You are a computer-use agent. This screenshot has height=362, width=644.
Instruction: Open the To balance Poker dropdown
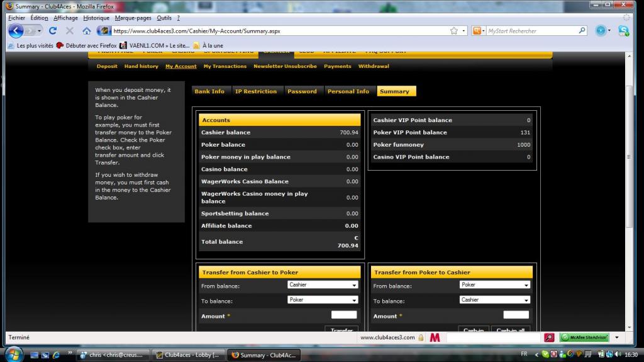[323, 300]
